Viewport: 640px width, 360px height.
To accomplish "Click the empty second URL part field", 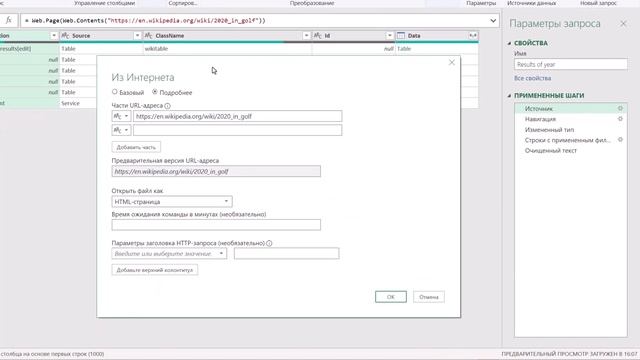I will coord(238,130).
